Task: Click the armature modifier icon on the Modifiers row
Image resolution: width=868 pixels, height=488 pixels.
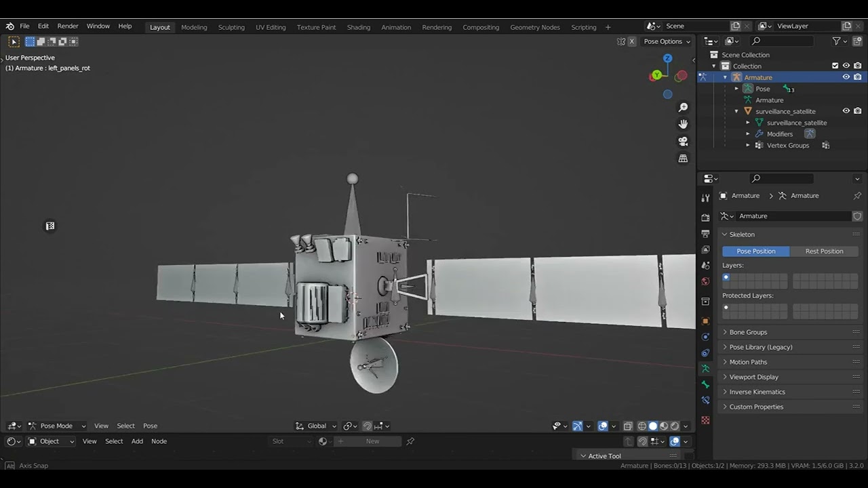Action: (x=810, y=134)
